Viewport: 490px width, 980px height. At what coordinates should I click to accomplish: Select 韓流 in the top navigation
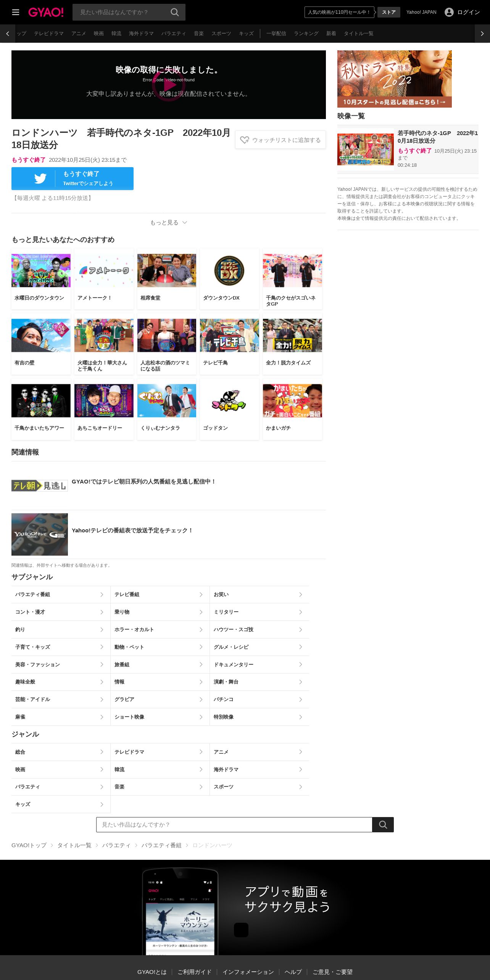116,34
